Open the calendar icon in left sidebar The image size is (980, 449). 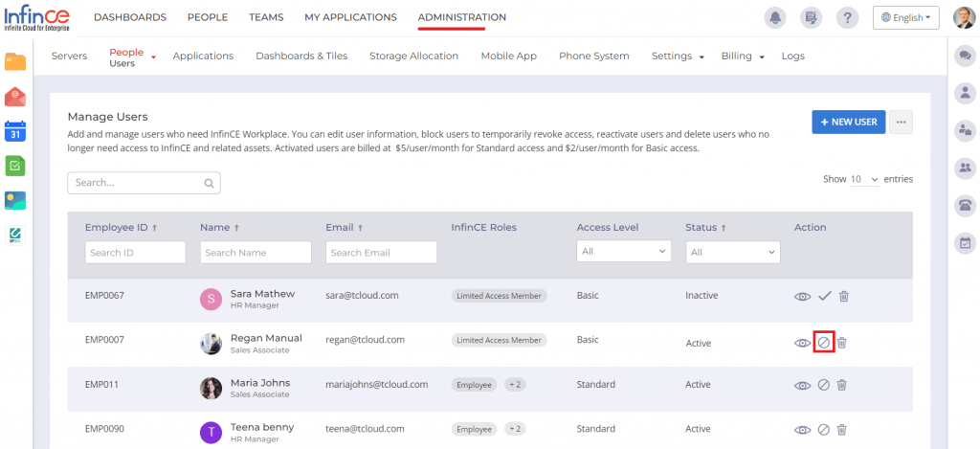[x=15, y=130]
